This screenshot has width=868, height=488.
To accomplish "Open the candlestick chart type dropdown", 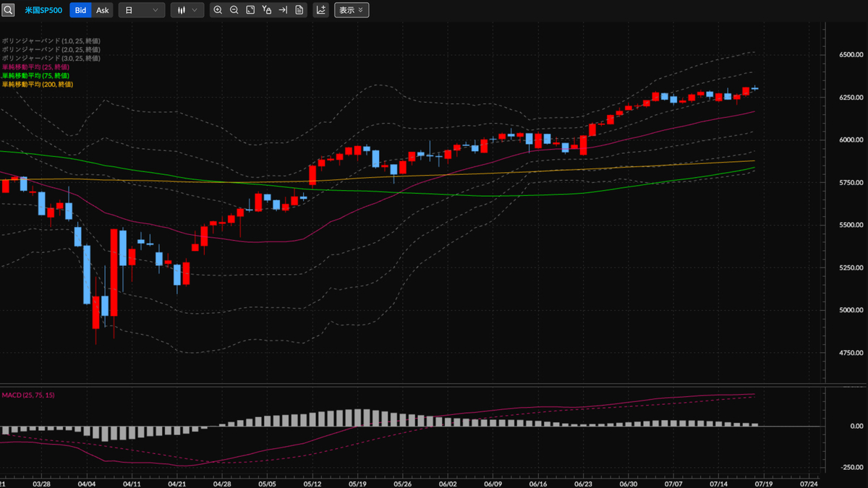I will tap(187, 10).
